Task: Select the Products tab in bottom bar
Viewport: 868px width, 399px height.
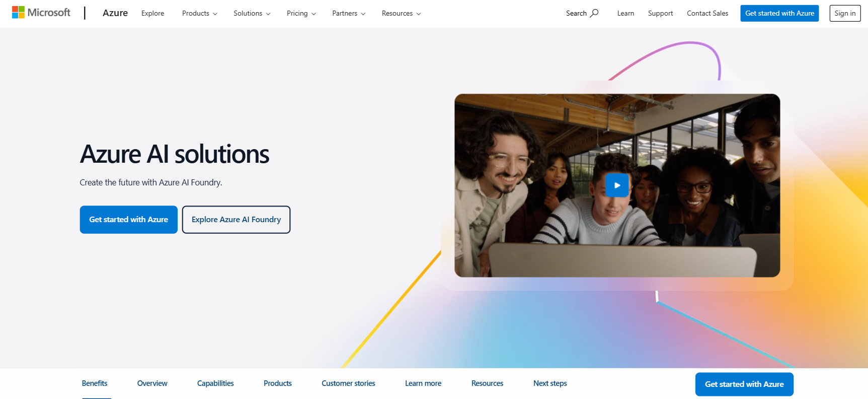Action: coord(278,383)
